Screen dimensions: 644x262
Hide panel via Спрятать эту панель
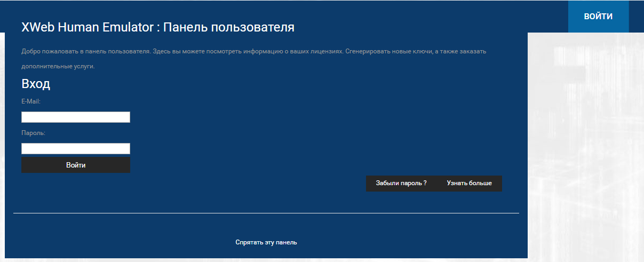pos(266,242)
